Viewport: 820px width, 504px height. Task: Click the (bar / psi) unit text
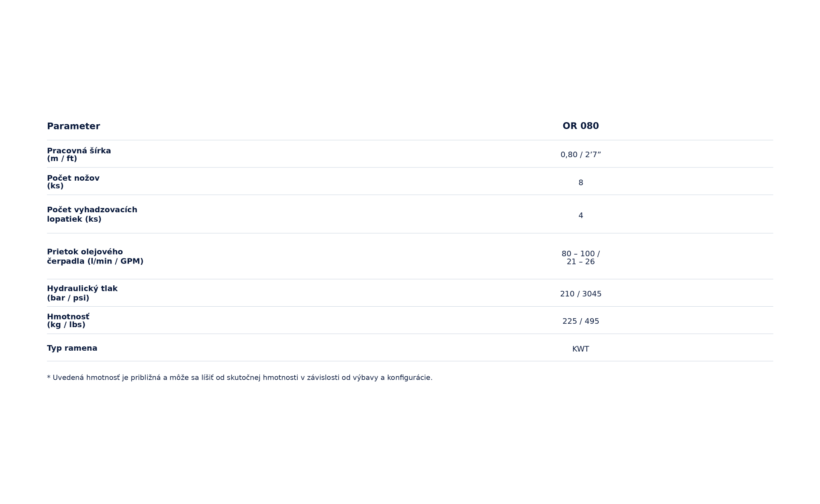[68, 298]
